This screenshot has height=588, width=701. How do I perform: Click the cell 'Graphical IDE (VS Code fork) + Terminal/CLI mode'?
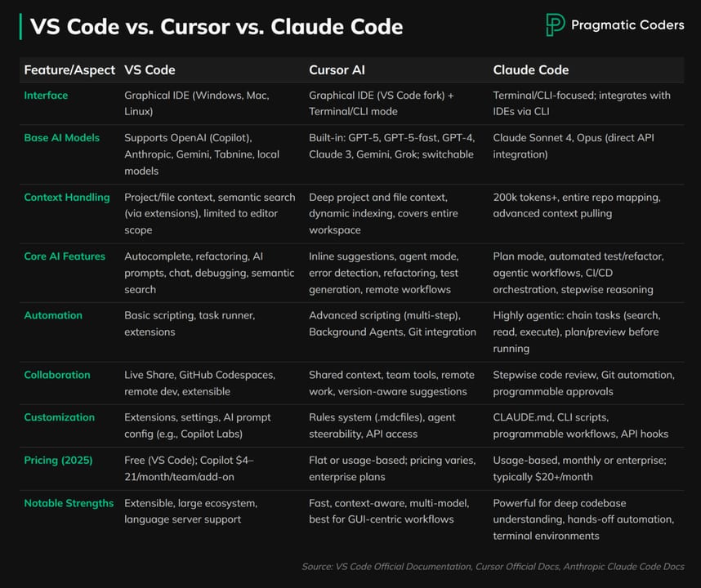point(382,103)
